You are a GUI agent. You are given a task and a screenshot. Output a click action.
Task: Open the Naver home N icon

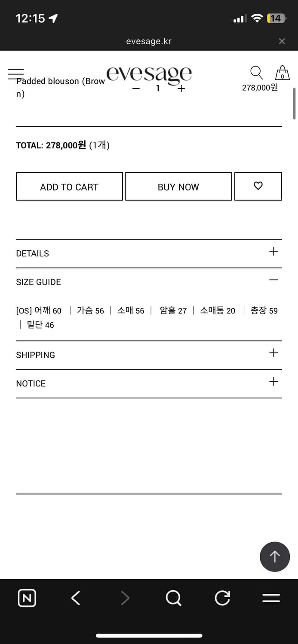(27, 598)
